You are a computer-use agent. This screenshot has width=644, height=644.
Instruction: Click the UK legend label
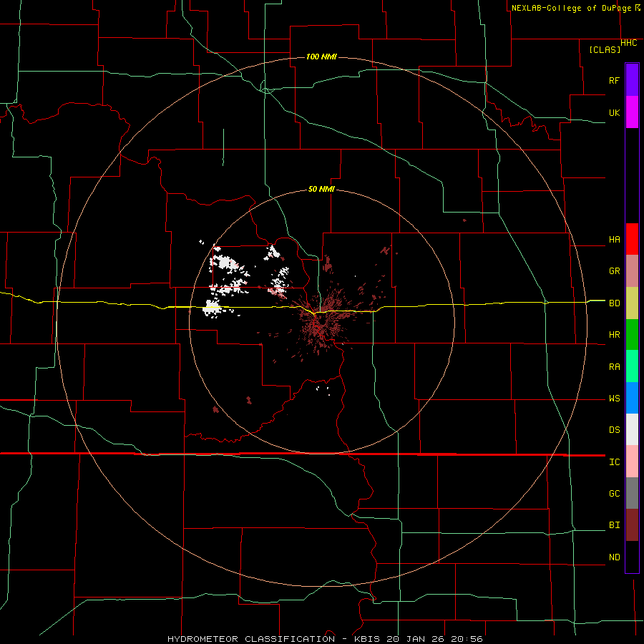[x=614, y=112]
